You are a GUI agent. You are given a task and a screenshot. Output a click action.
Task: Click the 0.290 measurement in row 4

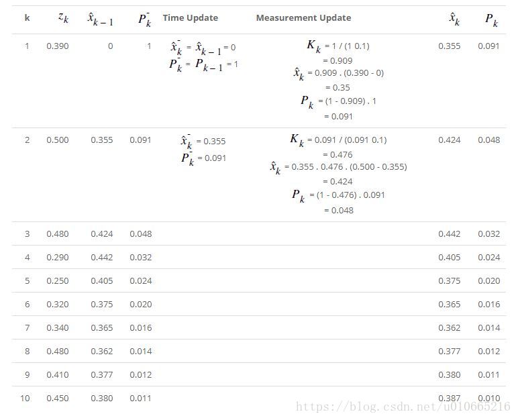tap(57, 258)
